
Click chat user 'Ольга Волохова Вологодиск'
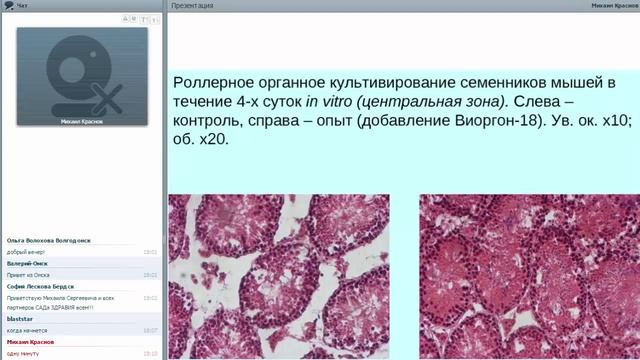click(49, 240)
